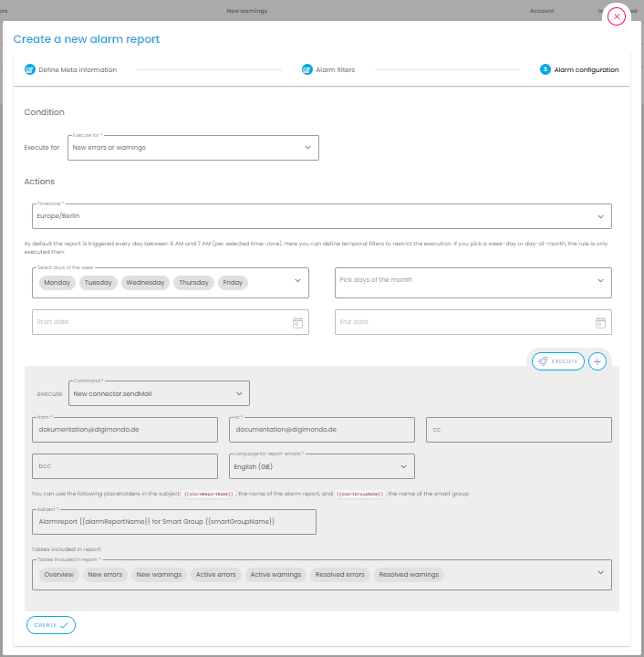
Task: Edit the subject text field
Action: click(x=173, y=521)
